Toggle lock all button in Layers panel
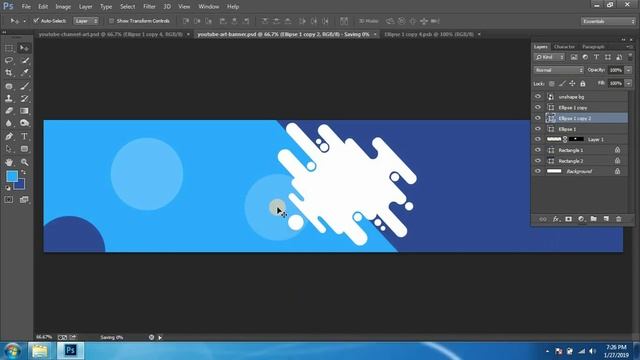Image resolution: width=640 pixels, height=360 pixels. [x=583, y=84]
